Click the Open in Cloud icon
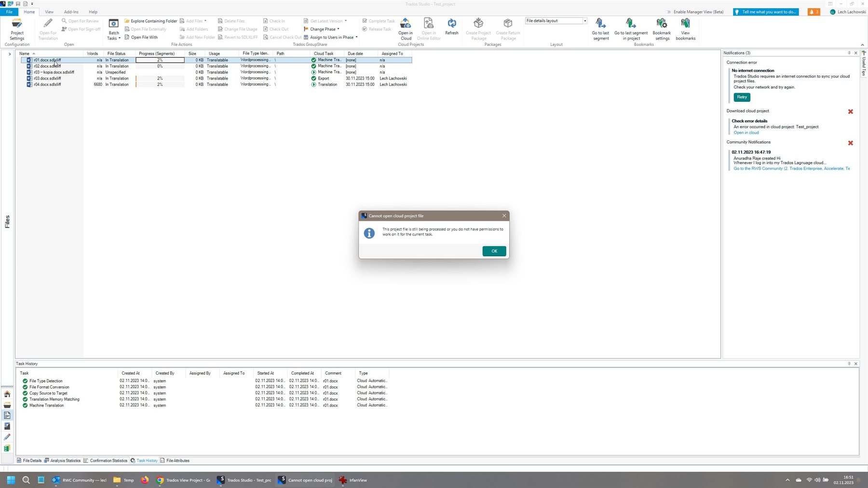868x488 pixels. pyautogui.click(x=406, y=27)
